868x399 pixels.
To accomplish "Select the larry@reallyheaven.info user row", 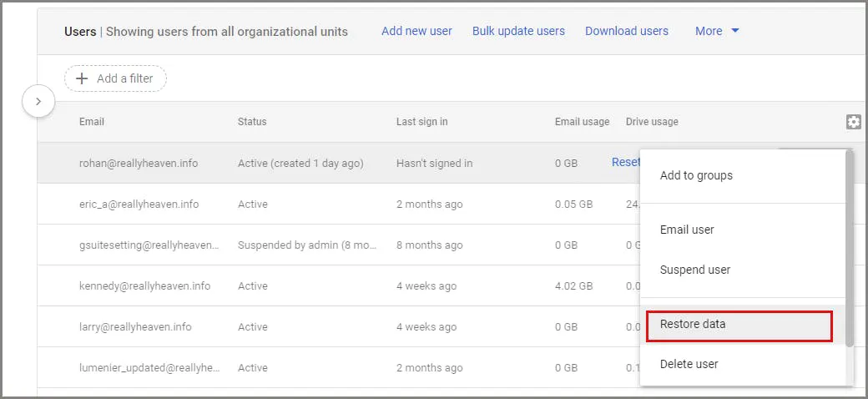I will [x=135, y=326].
